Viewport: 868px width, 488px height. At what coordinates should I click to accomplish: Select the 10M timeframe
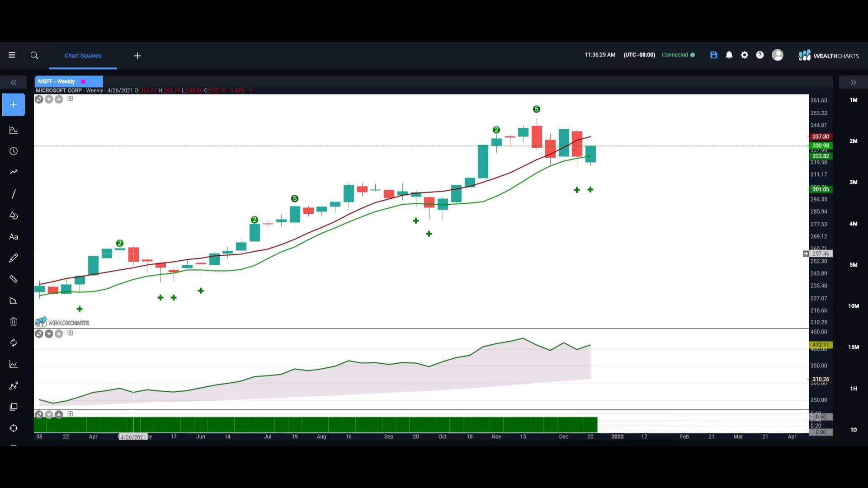tap(853, 306)
